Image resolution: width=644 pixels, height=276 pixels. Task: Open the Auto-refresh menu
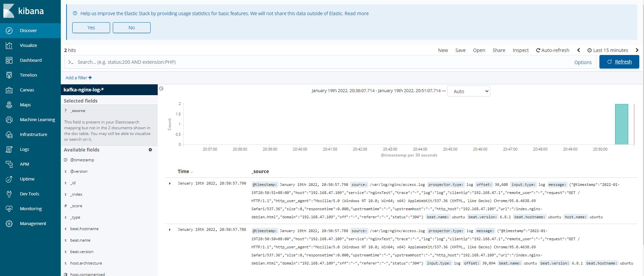tap(552, 50)
